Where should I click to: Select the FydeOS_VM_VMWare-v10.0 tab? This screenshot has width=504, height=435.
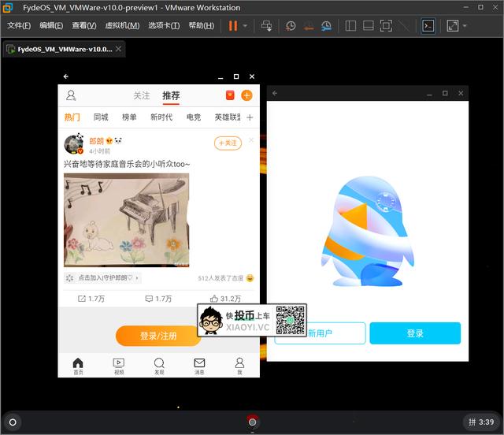pyautogui.click(x=65, y=49)
